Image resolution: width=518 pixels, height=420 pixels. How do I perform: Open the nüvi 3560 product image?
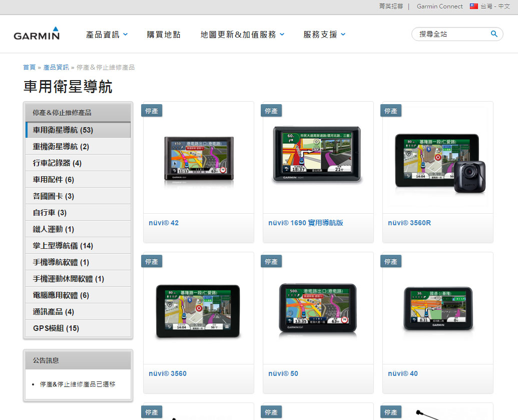point(198,311)
